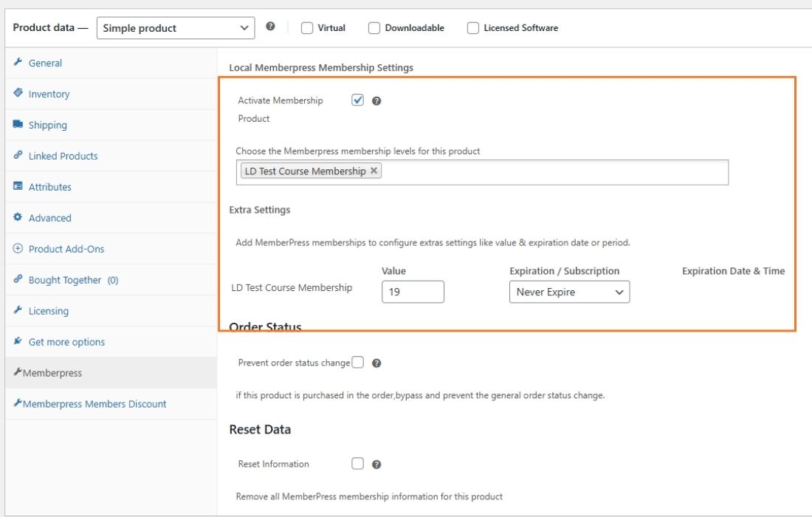Viewport: 812px width, 517px height.
Task: Click the Advanced gear icon in sidebar
Action: click(18, 218)
